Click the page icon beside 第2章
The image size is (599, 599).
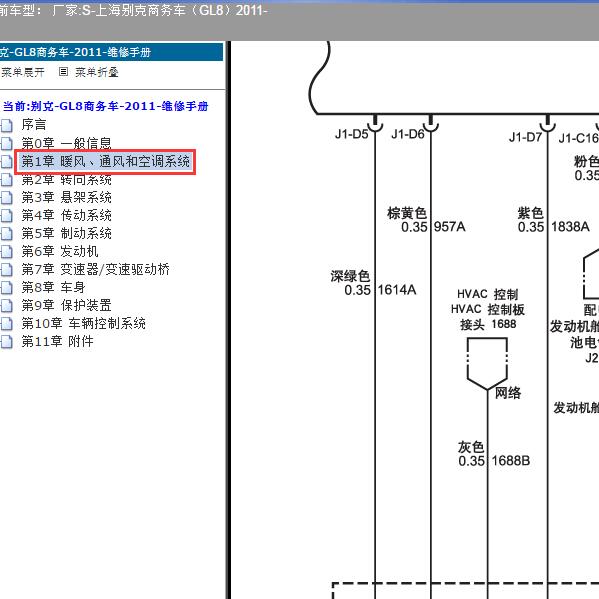[x=6, y=180]
